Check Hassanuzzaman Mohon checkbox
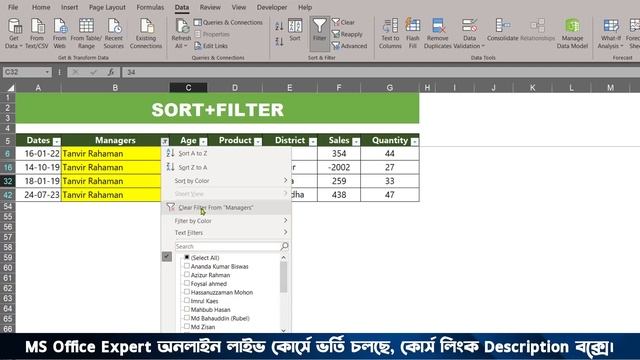Viewport: 640px width, 360px height. [x=187, y=292]
